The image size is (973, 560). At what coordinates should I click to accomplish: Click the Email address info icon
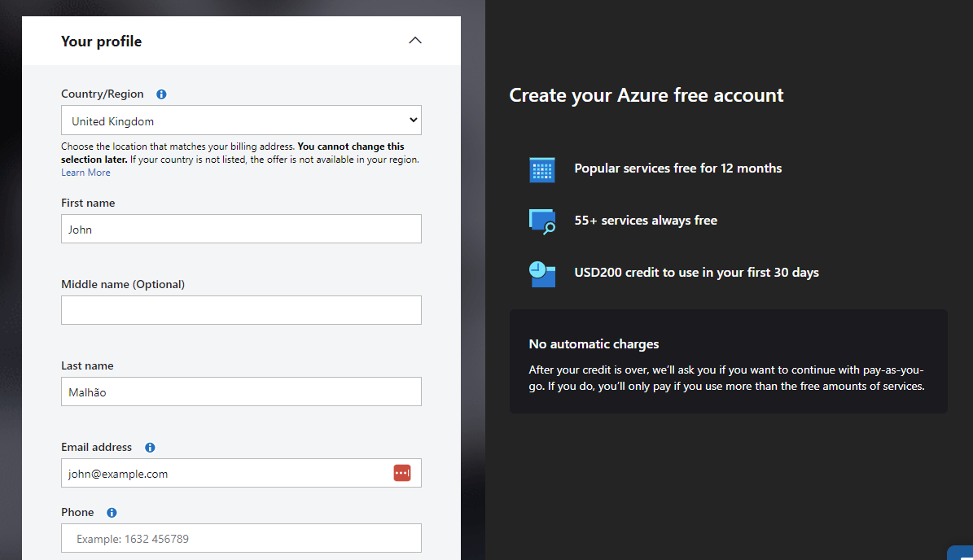[x=150, y=448]
